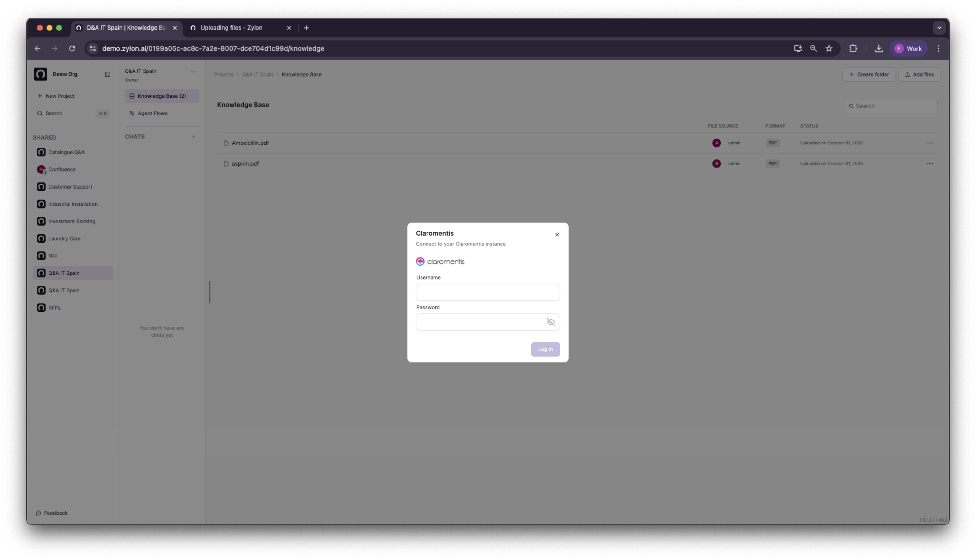The width and height of the screenshot is (976, 560).
Task: Select Knowledge Base (2) menu item
Action: 162,96
